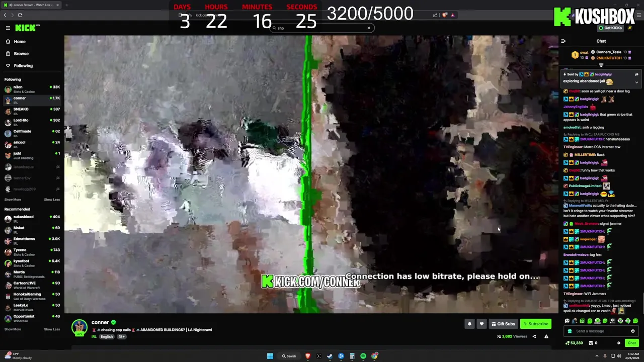Clear the search field with the X
This screenshot has height=362, width=644.
(x=369, y=28)
